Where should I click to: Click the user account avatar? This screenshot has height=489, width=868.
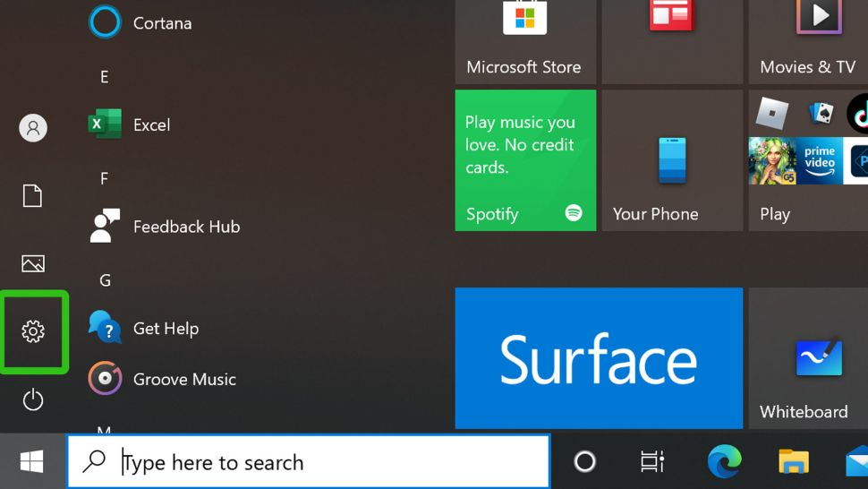click(x=33, y=128)
